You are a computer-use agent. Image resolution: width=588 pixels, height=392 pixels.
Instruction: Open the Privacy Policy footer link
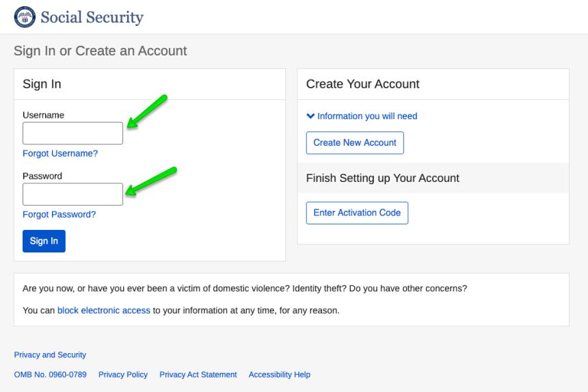click(123, 375)
